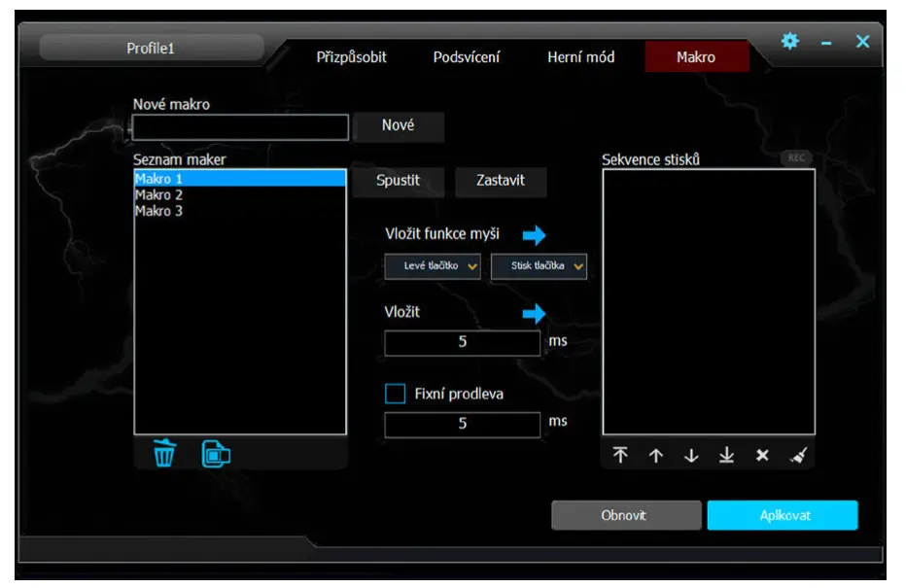
Task: Move sequence item down one step
Action: (x=691, y=455)
